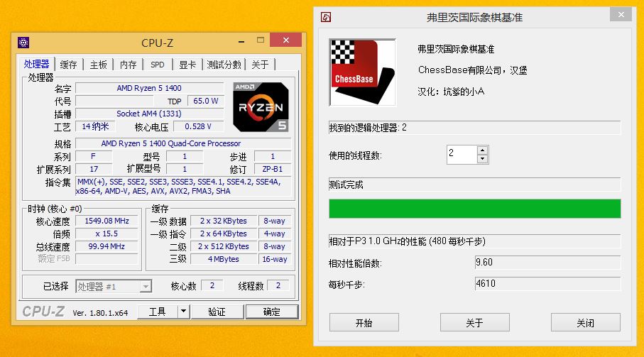Click the empty 额定 FSB field
This screenshot has height=357, width=644.
[107, 259]
